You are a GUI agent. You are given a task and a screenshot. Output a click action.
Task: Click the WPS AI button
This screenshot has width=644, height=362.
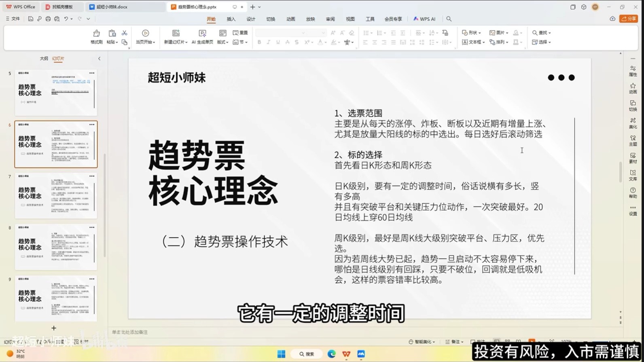424,19
